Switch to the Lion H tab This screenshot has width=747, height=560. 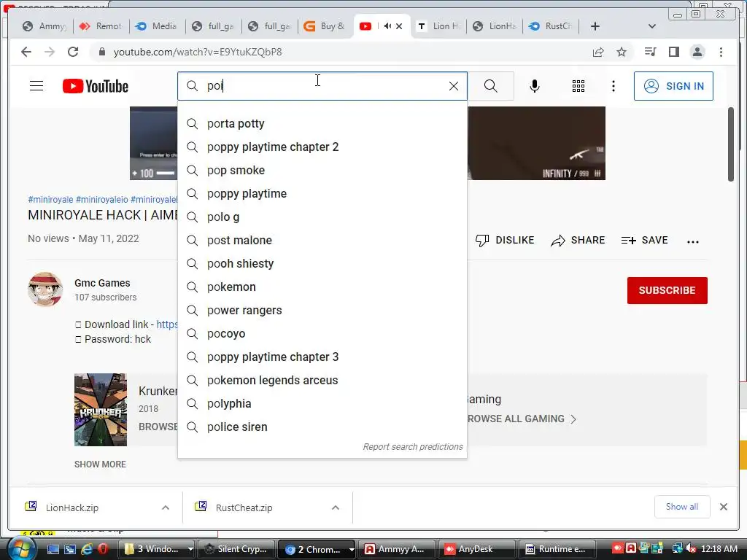point(438,26)
